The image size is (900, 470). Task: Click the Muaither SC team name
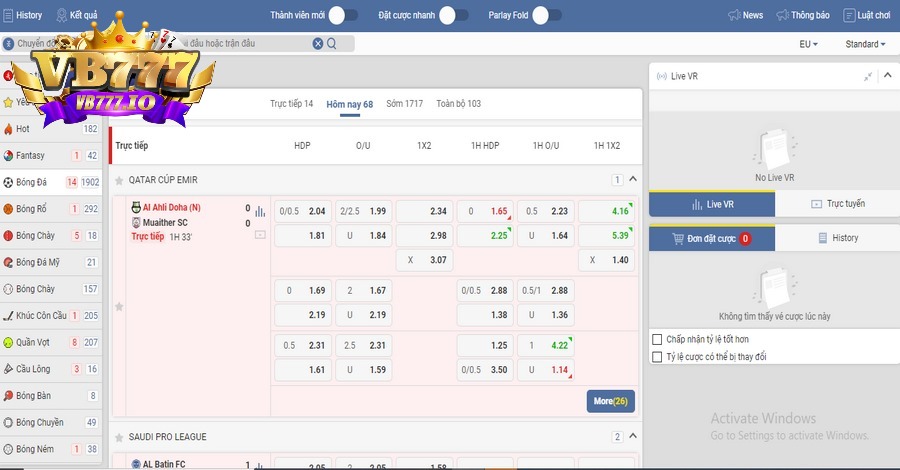pos(165,223)
